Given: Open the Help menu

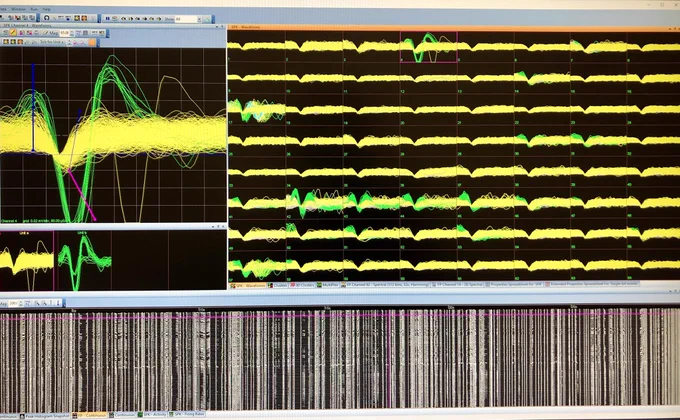Looking at the screenshot, I should pos(46,9).
